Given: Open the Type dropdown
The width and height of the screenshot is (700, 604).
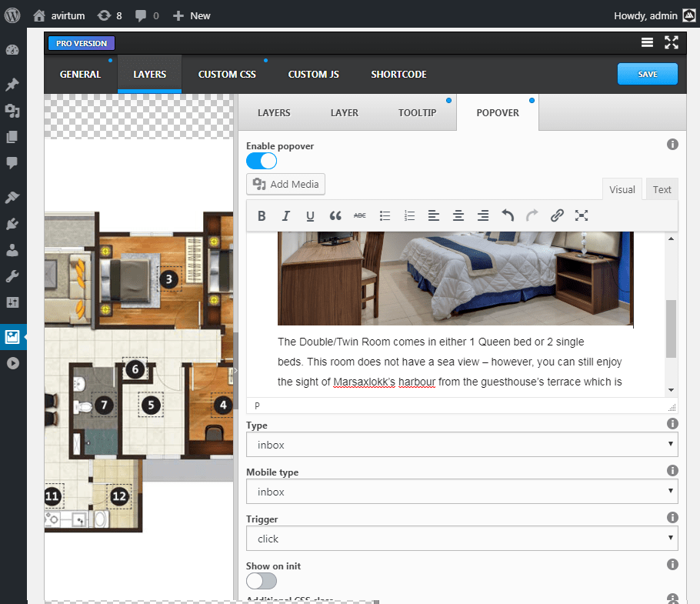Looking at the screenshot, I should coord(462,445).
